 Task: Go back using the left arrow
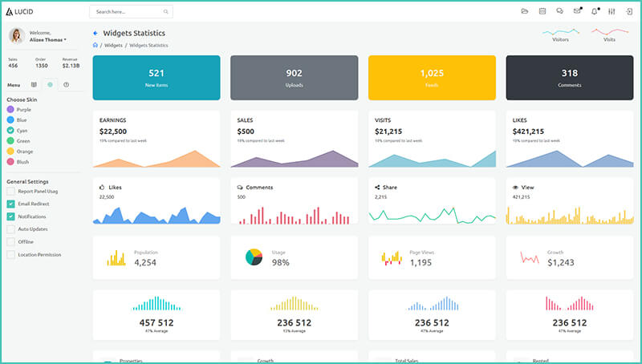click(x=95, y=33)
